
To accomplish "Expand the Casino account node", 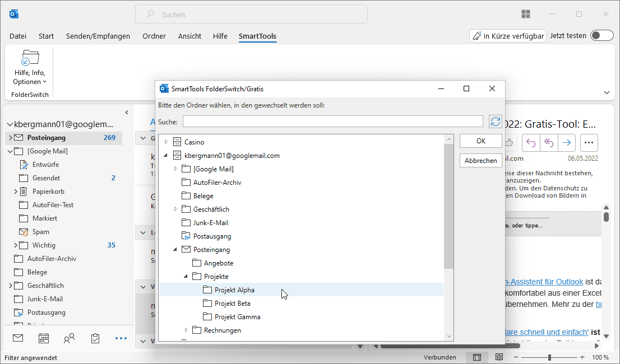I will 166,142.
